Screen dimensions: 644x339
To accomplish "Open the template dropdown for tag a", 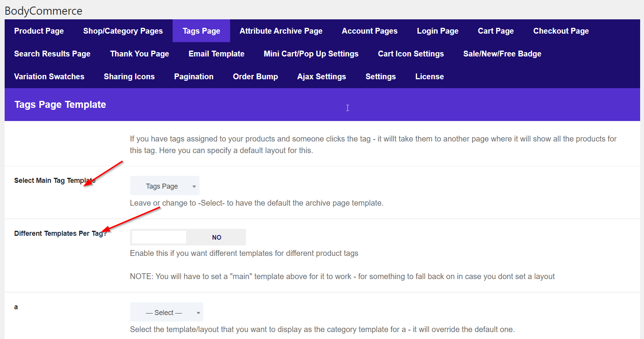I will [x=167, y=312].
